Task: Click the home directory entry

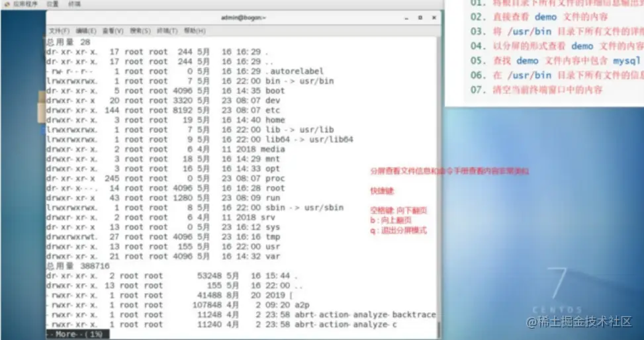Action: click(275, 120)
